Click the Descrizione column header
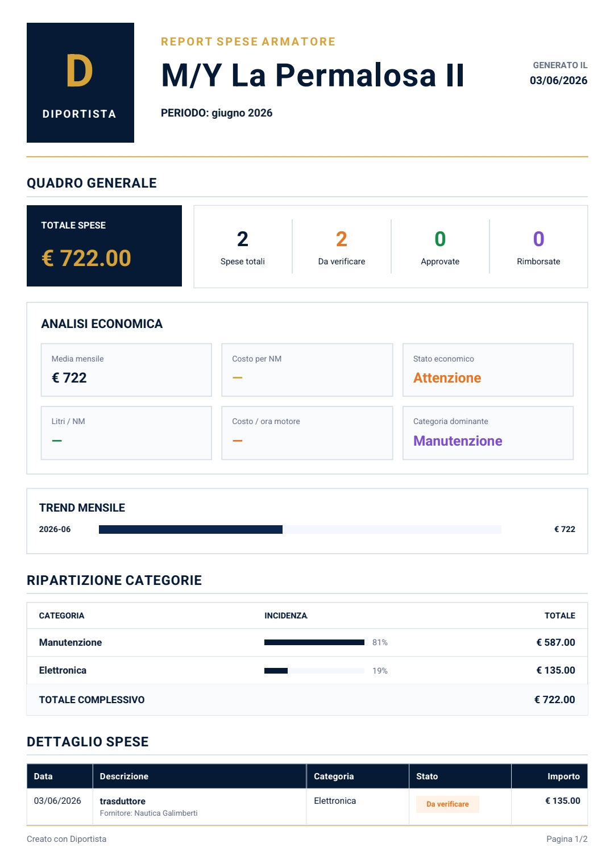Image resolution: width=614 pixels, height=868 pixels. [x=124, y=776]
